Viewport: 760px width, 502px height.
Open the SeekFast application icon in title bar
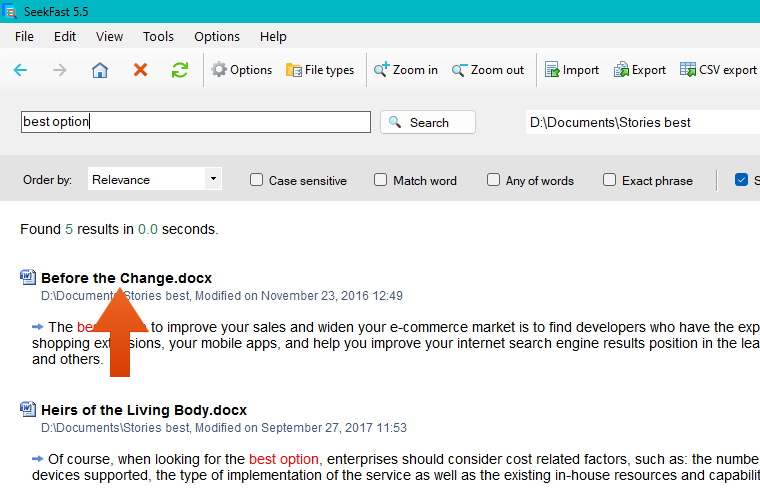click(x=9, y=11)
